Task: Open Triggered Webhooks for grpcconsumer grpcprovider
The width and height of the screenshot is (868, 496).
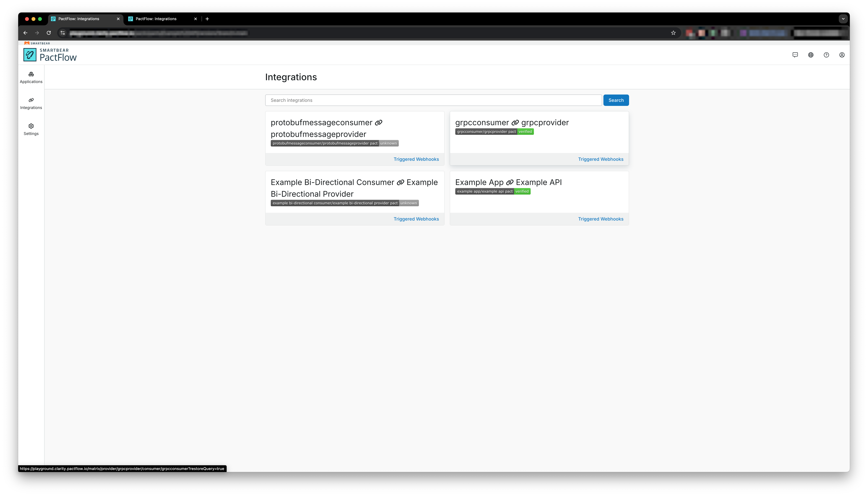Action: pos(601,159)
